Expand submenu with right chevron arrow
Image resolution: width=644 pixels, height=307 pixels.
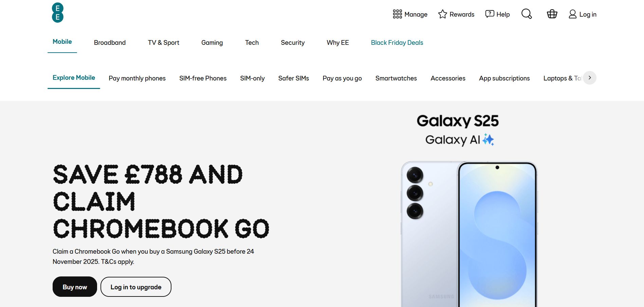pyautogui.click(x=590, y=78)
